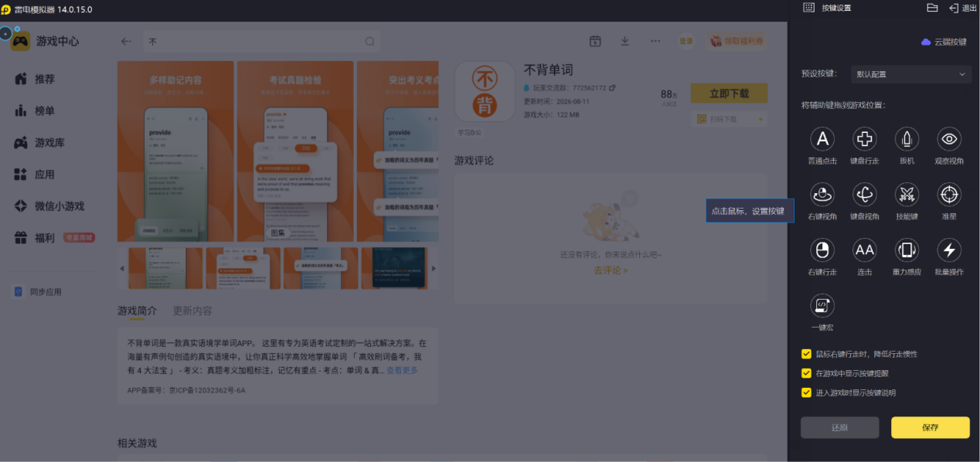The width and height of the screenshot is (980, 462).
Task: Click the magnifier search icon
Action: (x=370, y=42)
